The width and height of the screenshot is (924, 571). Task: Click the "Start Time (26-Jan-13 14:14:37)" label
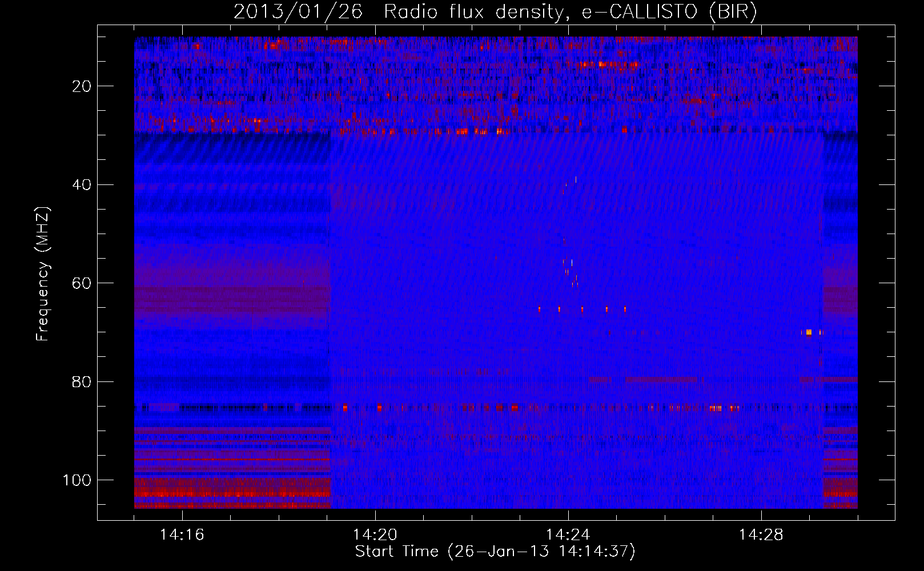[495, 552]
